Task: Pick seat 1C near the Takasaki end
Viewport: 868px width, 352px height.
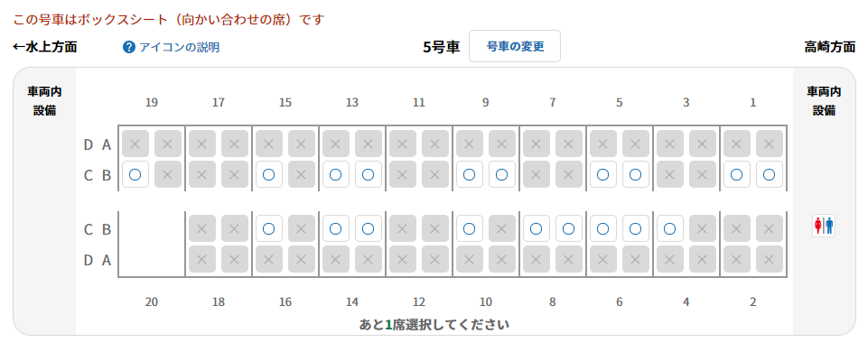Action: coord(737,175)
